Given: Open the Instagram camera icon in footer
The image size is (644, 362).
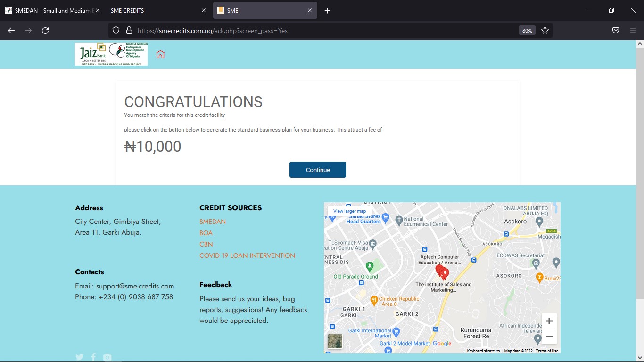Looking at the screenshot, I should 107,357.
